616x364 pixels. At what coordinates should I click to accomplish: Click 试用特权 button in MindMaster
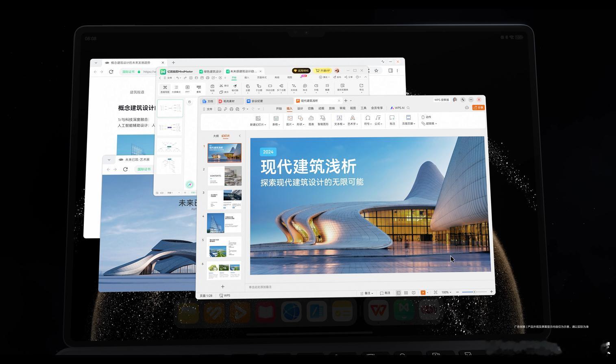point(301,71)
